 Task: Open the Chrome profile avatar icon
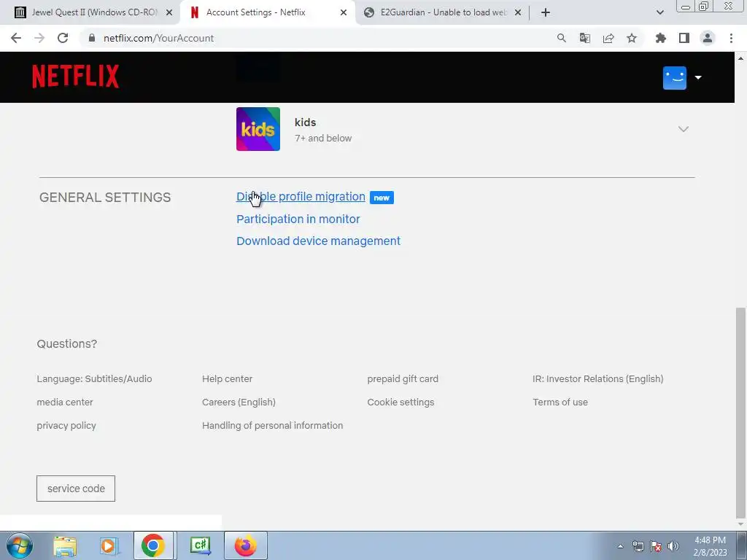[708, 38]
